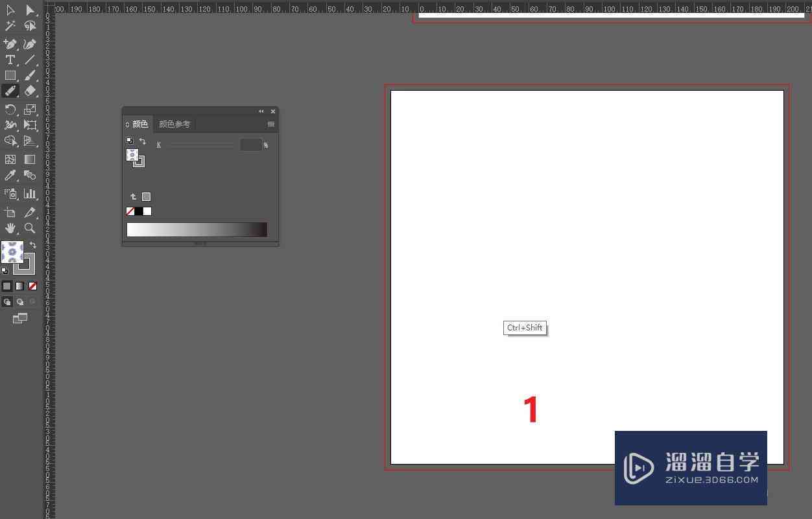Choose the Shape Builder tool

10,141
